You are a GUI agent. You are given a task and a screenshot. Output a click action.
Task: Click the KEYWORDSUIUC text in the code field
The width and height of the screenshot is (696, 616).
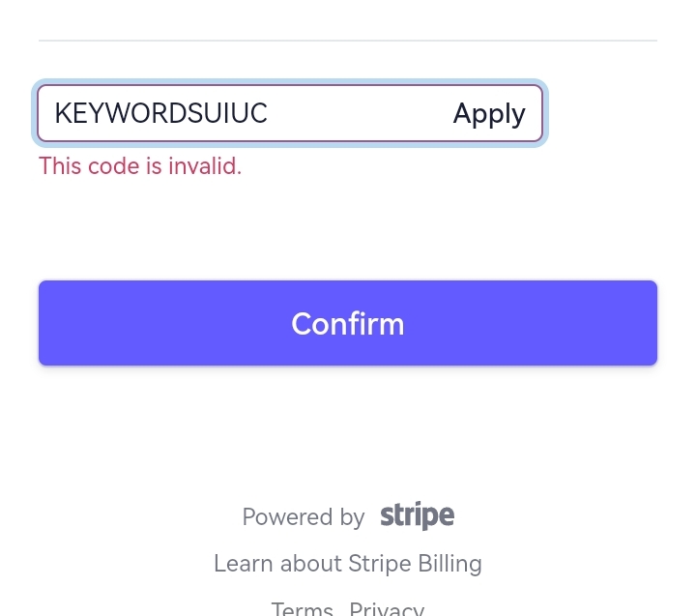click(x=160, y=113)
